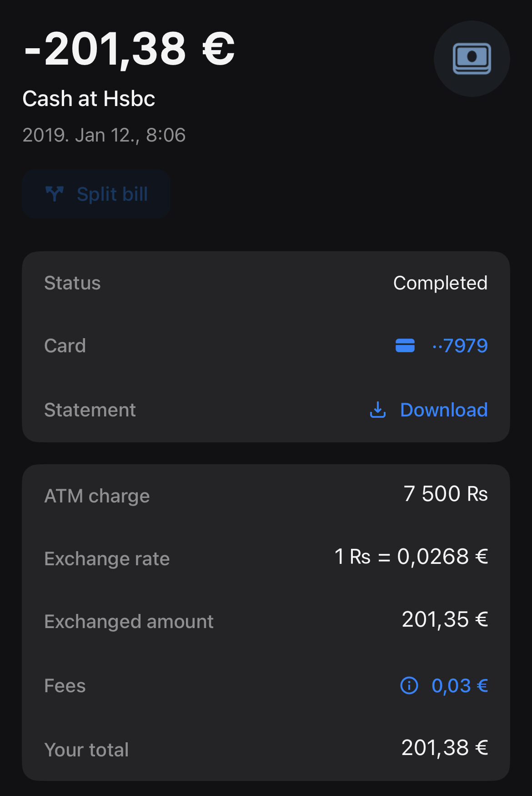Select the Status row label
Viewport: 532px width, 796px height.
click(72, 283)
